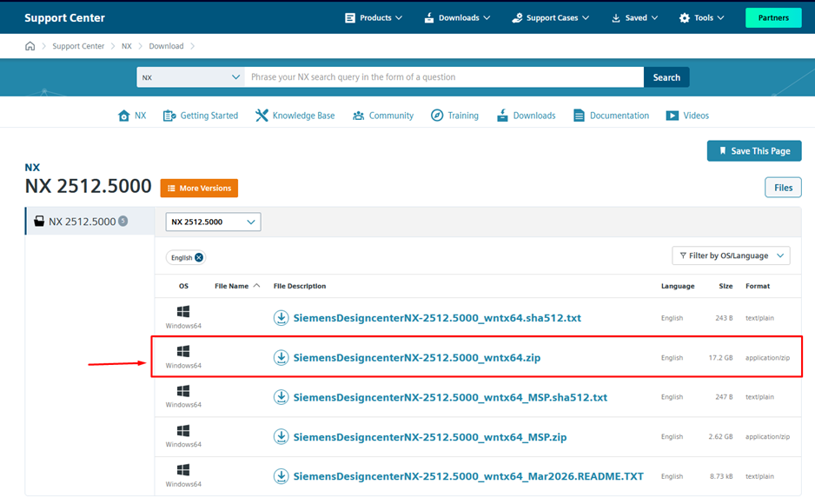The width and height of the screenshot is (815, 504).
Task: Go to the Community tab
Action: click(x=383, y=116)
